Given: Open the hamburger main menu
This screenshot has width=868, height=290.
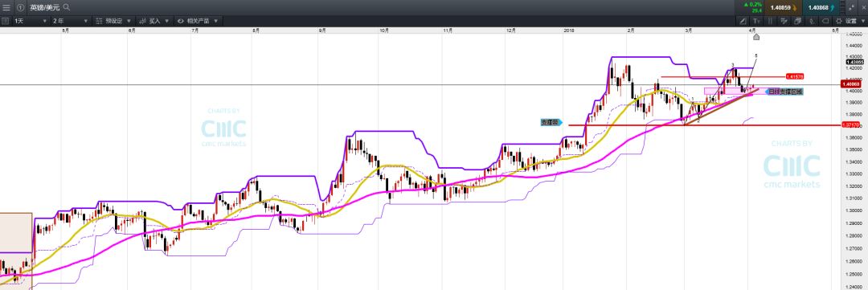Looking at the screenshot, I should pos(6,7).
